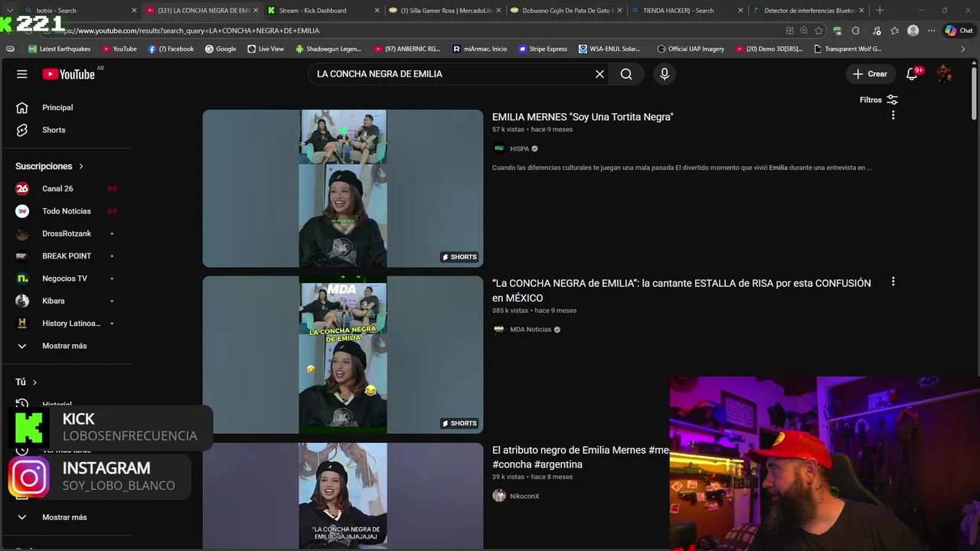Viewport: 980px width, 551px height.
Task: Open the Copilot Chat button
Action: coord(959,31)
